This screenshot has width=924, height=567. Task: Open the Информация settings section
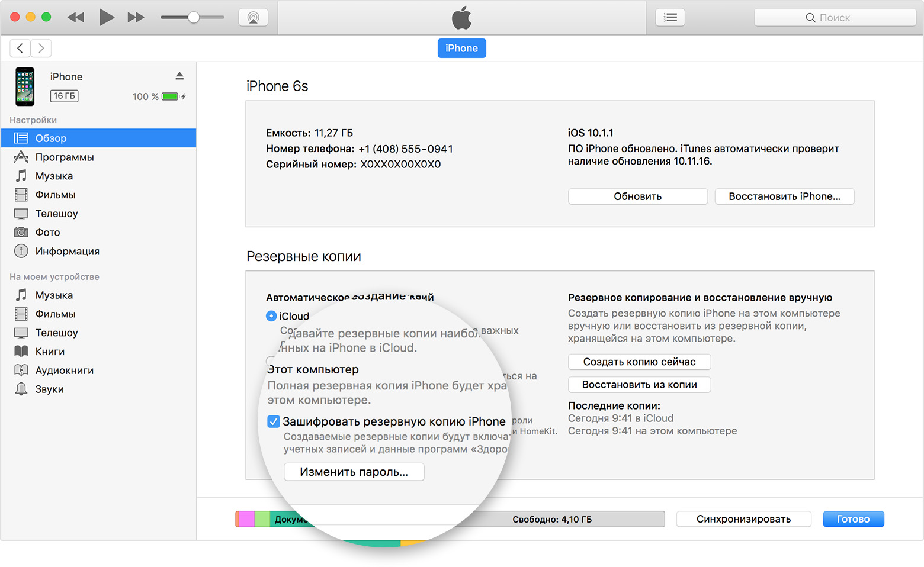(x=98, y=252)
